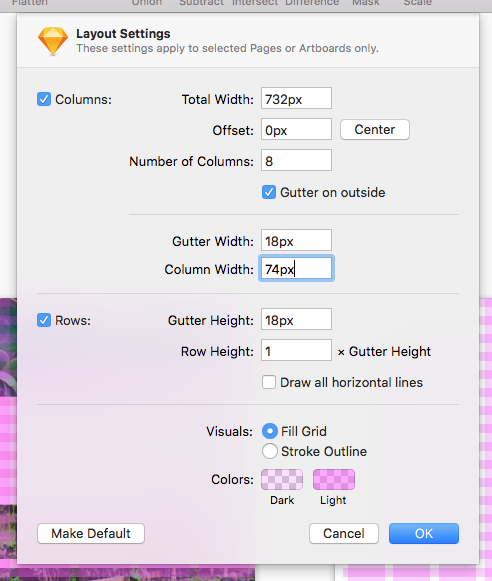Screen dimensions: 492x581
Task: Click the Flatten toolbar item
Action: 30,3
